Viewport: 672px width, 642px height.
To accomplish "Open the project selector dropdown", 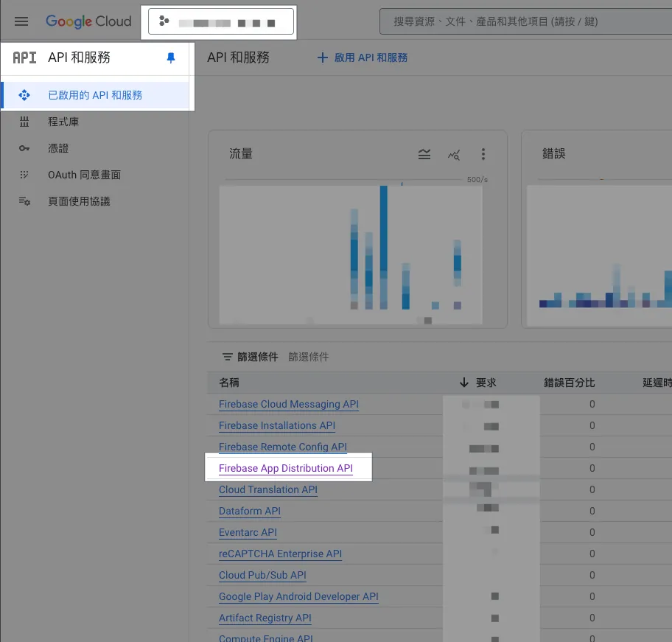I will (x=221, y=22).
